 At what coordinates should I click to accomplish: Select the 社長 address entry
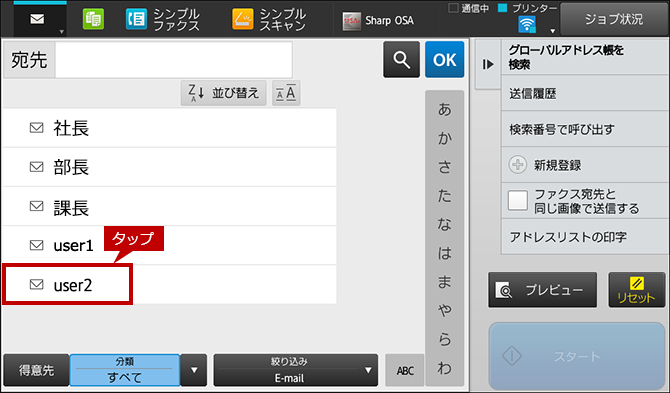tap(170, 128)
